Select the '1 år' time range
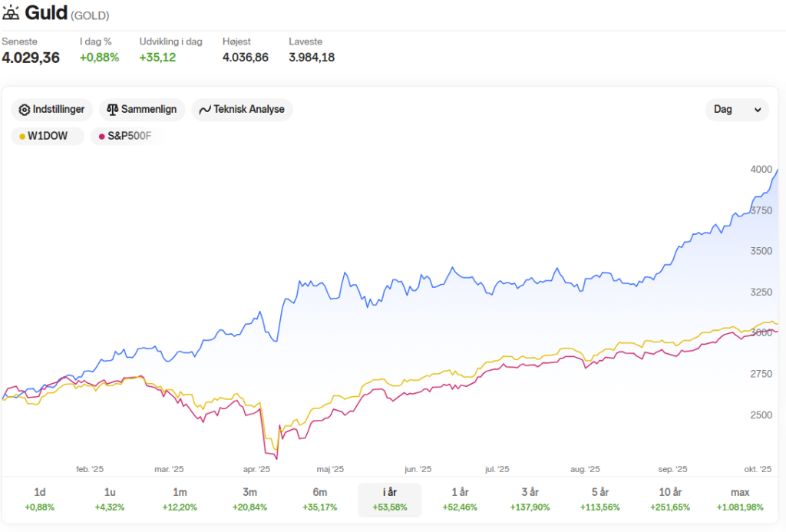Viewport: 786px width, 532px height. 460,500
